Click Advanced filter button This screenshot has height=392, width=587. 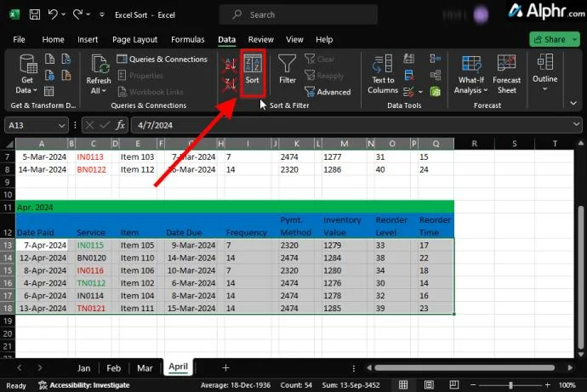click(x=328, y=92)
